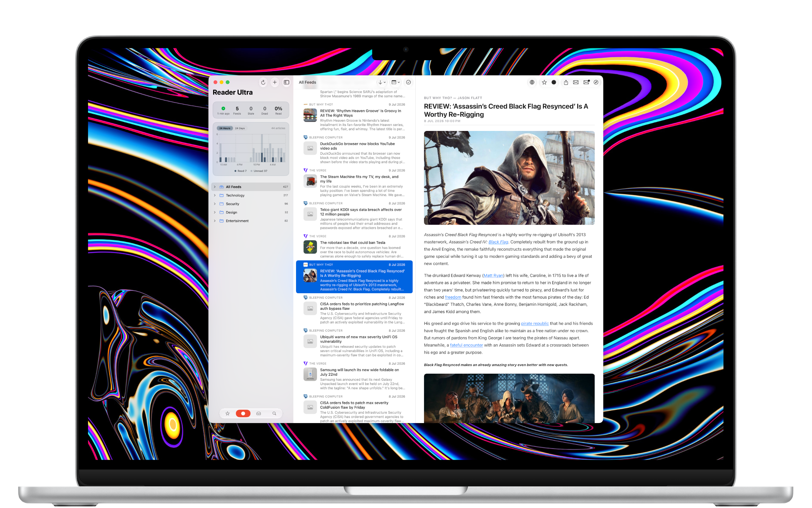Screen dimensions: 812x508
Task: Select the unread filter red pill
Action: pos(243,413)
